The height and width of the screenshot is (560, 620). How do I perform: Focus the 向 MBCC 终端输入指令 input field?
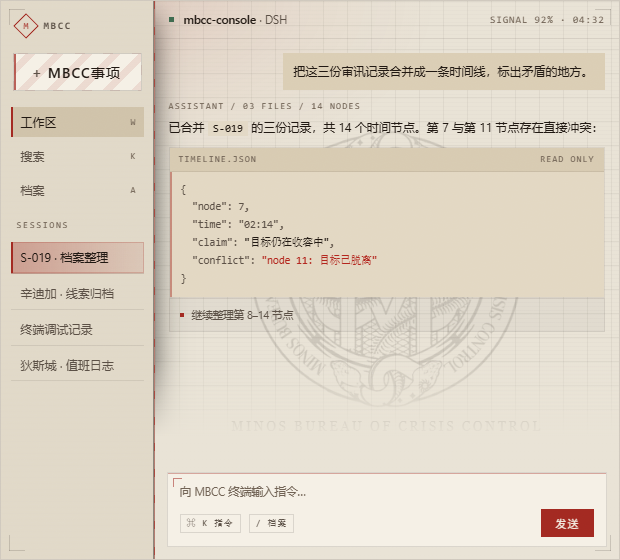tap(387, 492)
